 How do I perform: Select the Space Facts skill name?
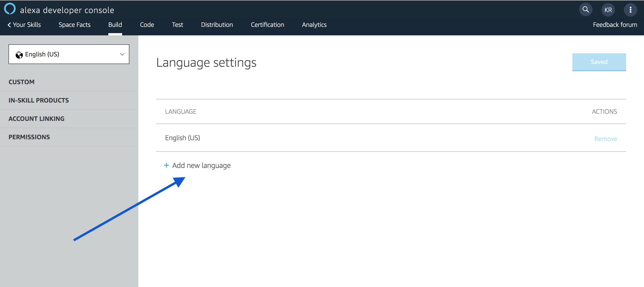pos(74,25)
